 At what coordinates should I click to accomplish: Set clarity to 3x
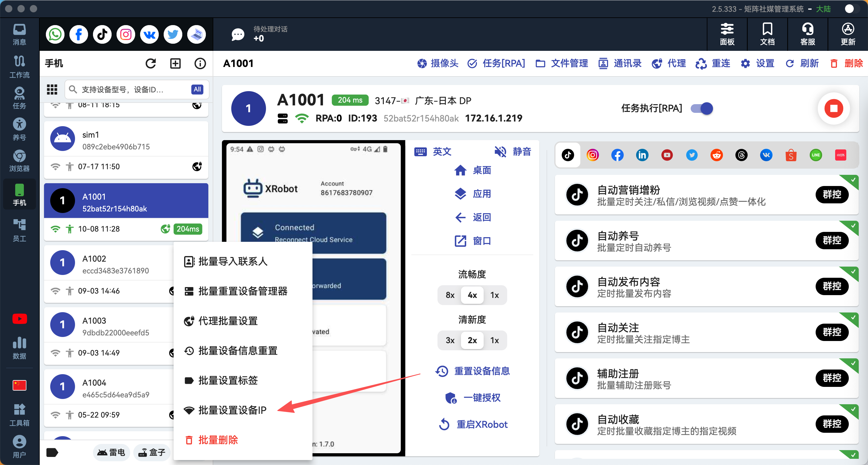coord(450,340)
